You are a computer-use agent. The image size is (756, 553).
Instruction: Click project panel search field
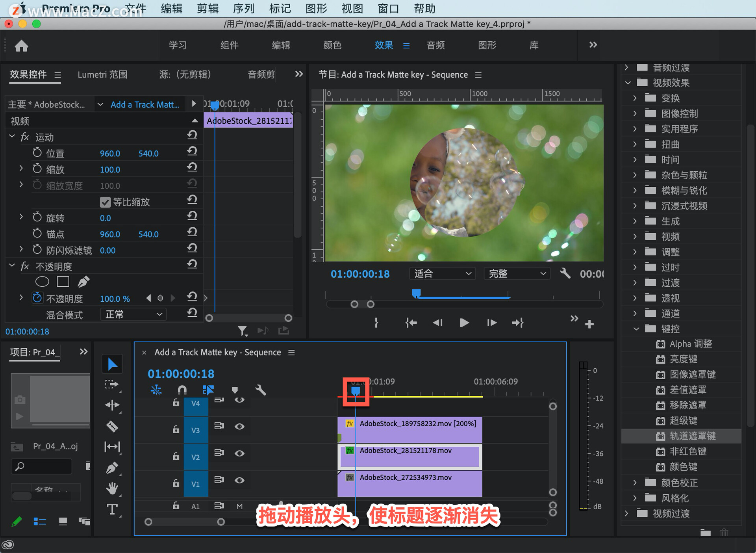point(42,466)
